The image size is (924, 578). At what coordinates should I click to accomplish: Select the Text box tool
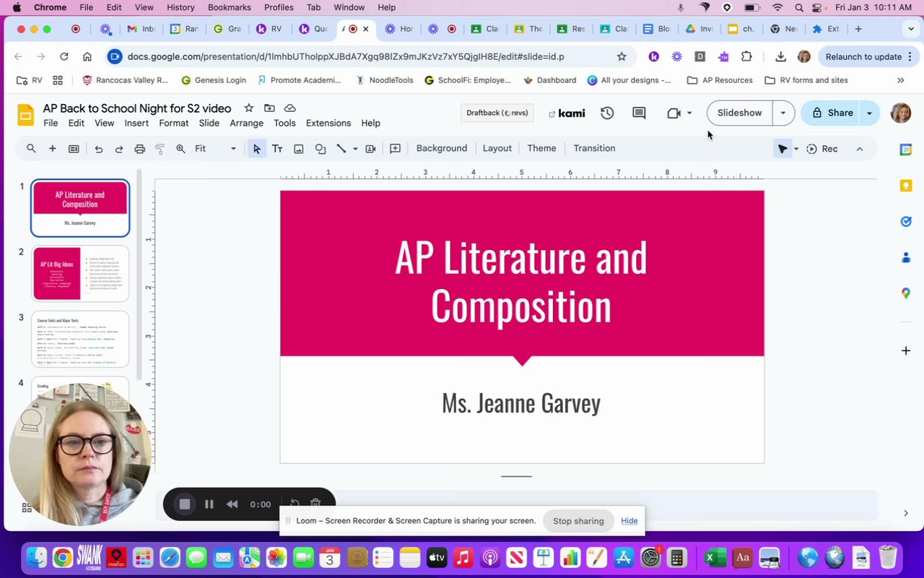276,149
